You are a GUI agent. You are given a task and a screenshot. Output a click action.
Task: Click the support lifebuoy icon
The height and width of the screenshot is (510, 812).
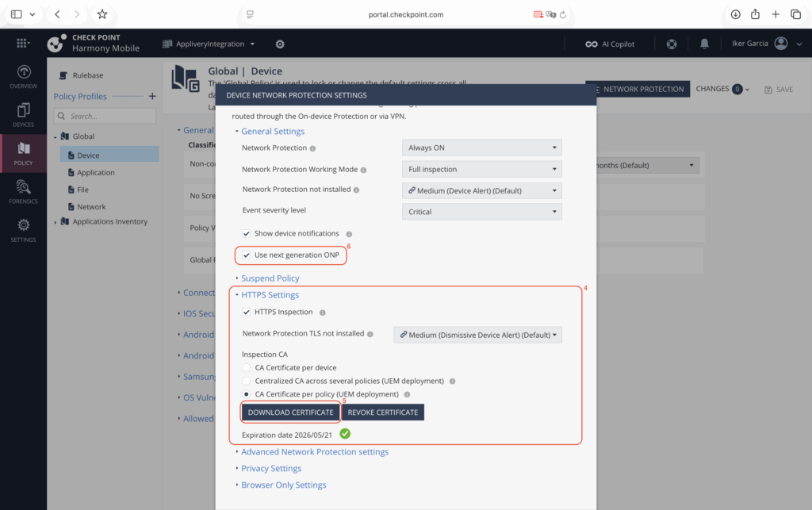point(671,44)
